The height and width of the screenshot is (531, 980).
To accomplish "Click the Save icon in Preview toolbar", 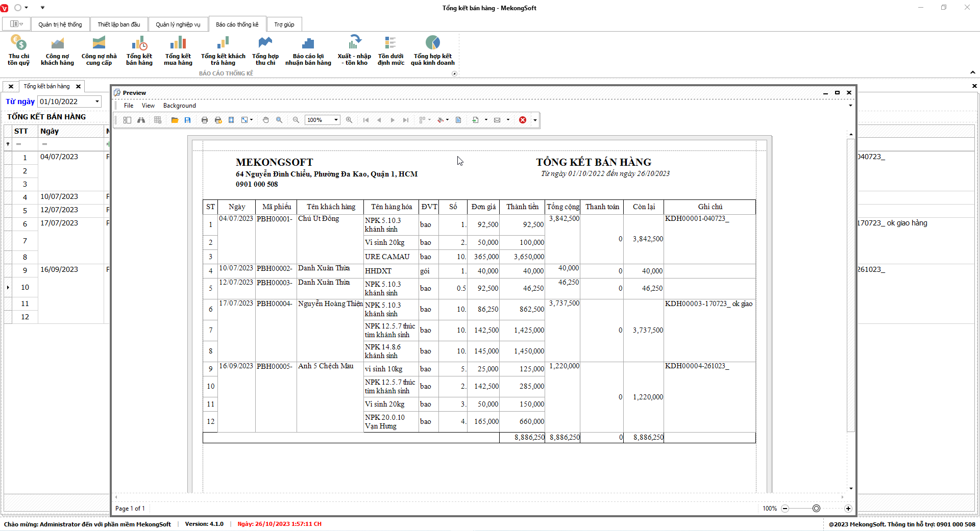I will (188, 120).
